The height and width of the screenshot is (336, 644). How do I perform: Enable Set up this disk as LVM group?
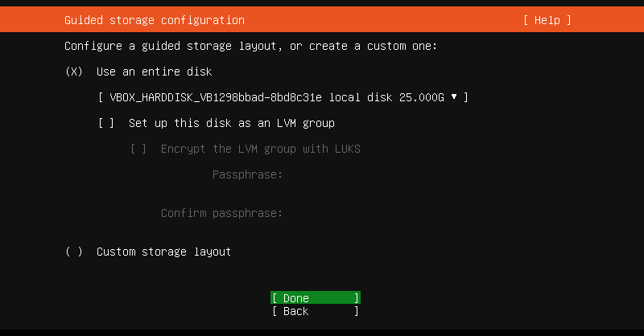pos(106,123)
